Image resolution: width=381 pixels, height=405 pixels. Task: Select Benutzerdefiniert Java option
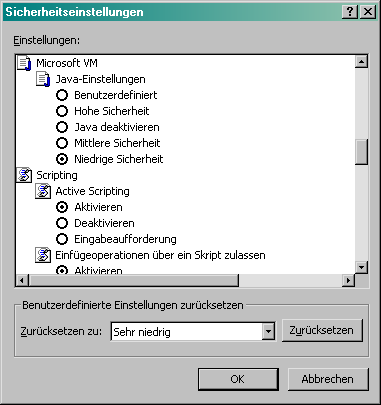(x=62, y=95)
